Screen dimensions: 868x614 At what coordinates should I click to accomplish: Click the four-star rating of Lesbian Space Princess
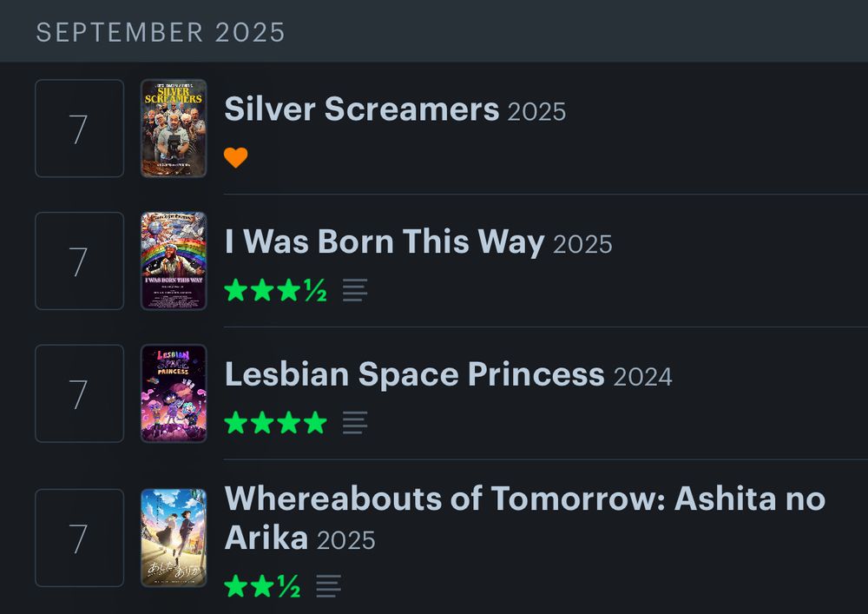[x=275, y=423]
